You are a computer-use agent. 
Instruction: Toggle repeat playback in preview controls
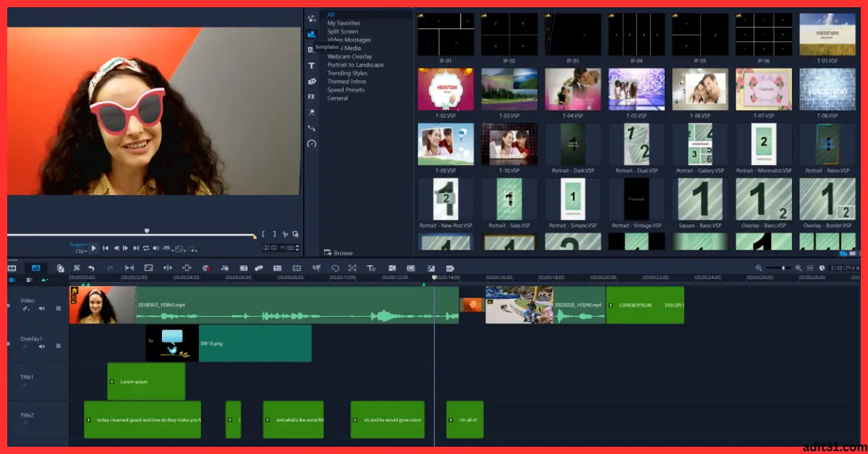146,248
